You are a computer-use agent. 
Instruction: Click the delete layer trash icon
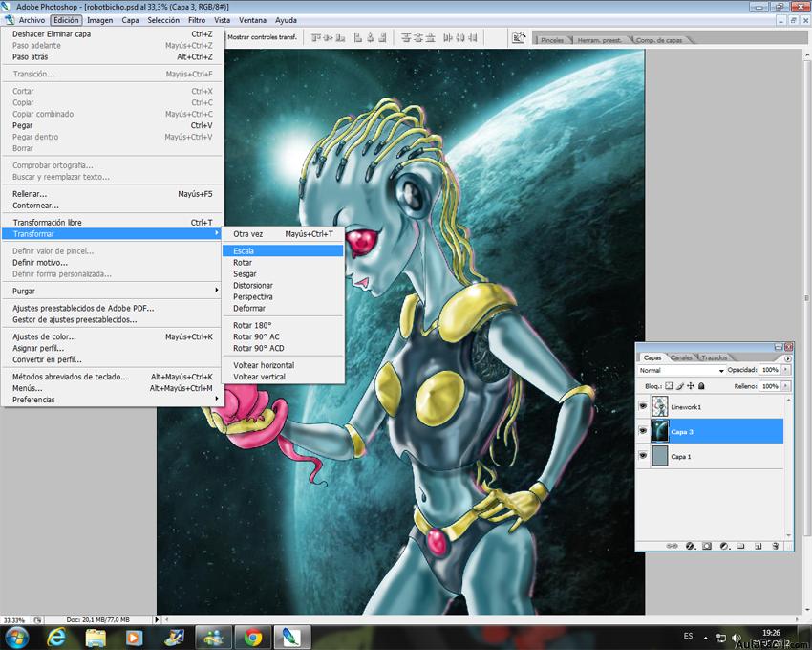pos(776,546)
